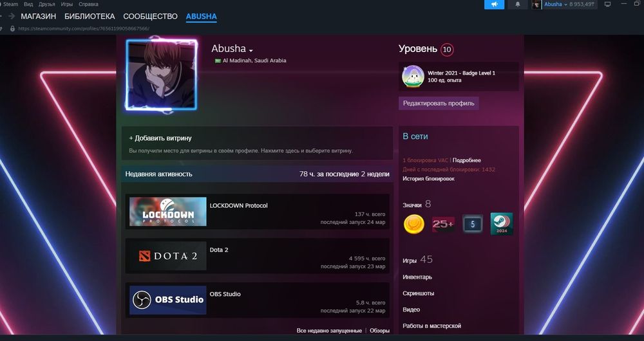Open the 5 years of service badge
Image resolution: width=644 pixels, height=341 pixels.
(x=472, y=224)
